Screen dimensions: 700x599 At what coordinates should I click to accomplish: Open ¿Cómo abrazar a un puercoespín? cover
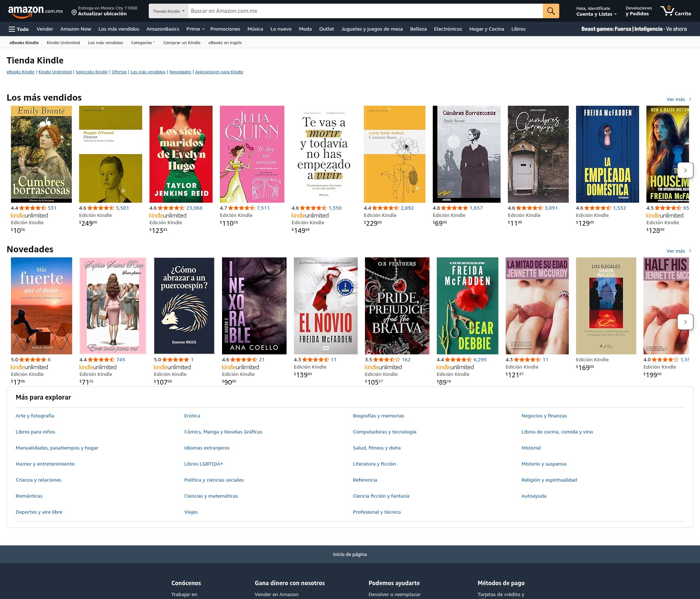coord(184,306)
